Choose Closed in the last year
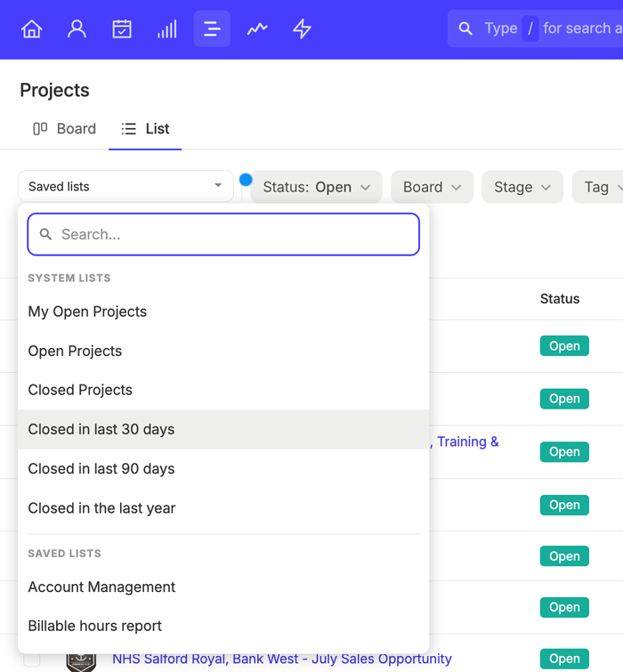The height and width of the screenshot is (672, 623). (x=223, y=508)
